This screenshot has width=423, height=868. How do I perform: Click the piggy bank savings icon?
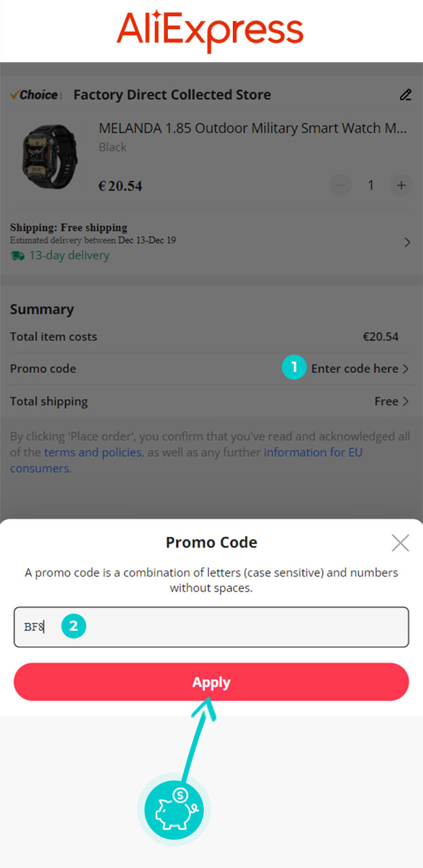174,809
